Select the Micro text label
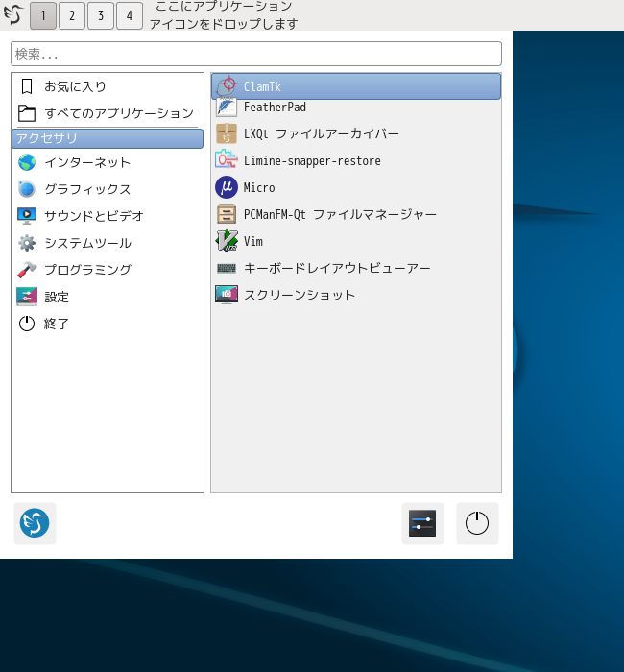Screen dimensions: 624x672 click(259, 188)
